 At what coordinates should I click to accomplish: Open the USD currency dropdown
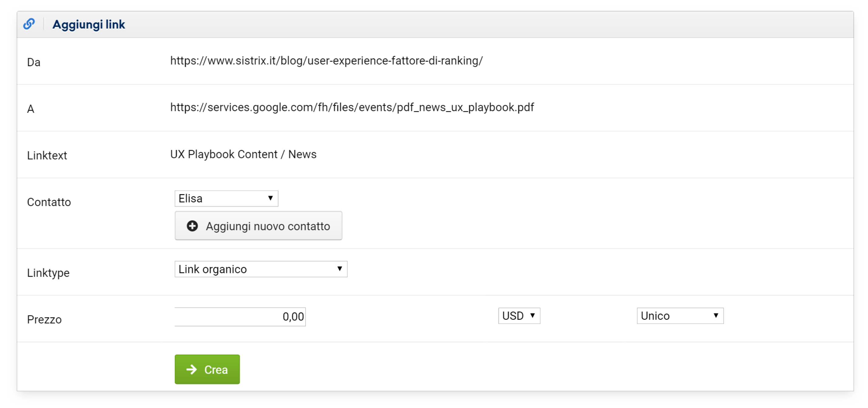519,316
